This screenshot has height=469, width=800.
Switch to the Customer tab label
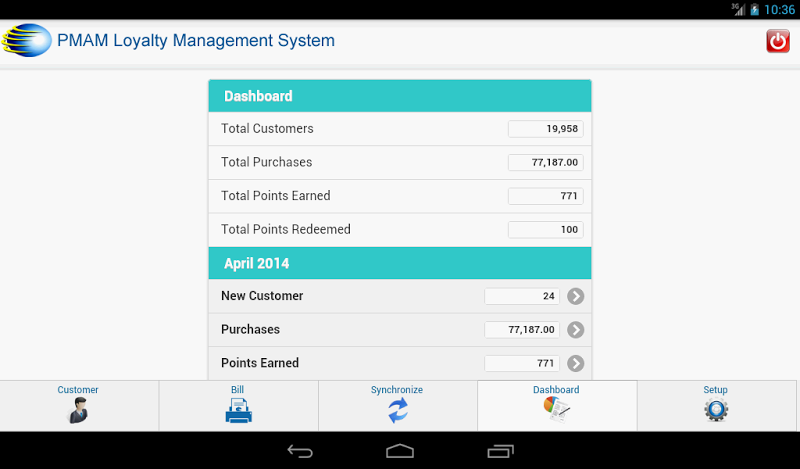(78, 389)
